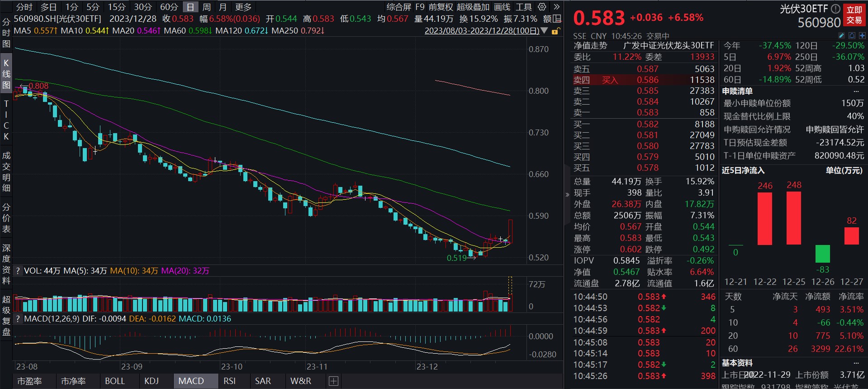Toggle the yellow padlock date-range lock
The image size is (868, 389).
click(x=556, y=31)
